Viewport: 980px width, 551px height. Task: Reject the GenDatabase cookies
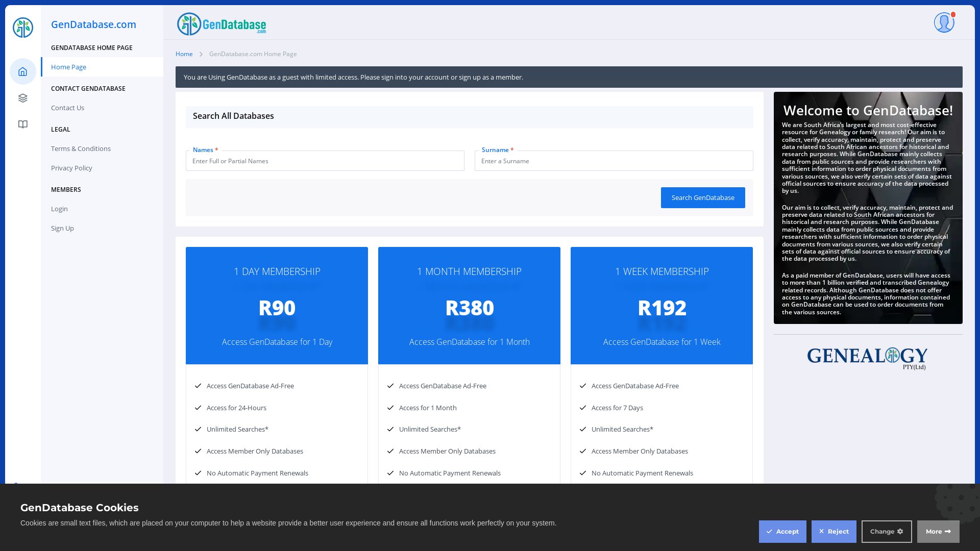pos(834,532)
